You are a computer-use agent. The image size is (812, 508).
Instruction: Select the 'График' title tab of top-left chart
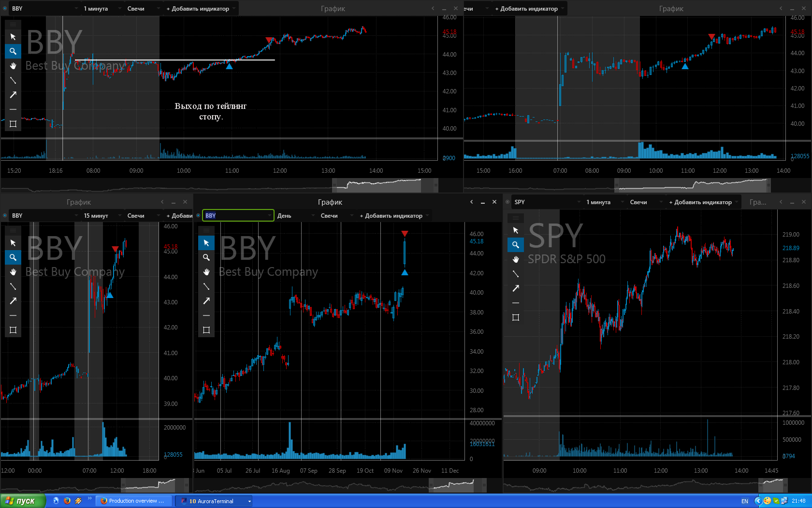click(x=333, y=9)
